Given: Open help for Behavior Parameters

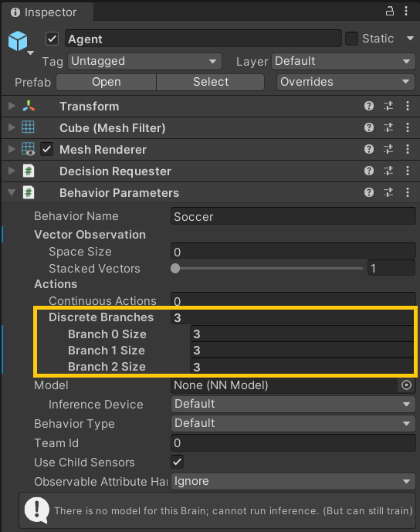Looking at the screenshot, I should 369,193.
